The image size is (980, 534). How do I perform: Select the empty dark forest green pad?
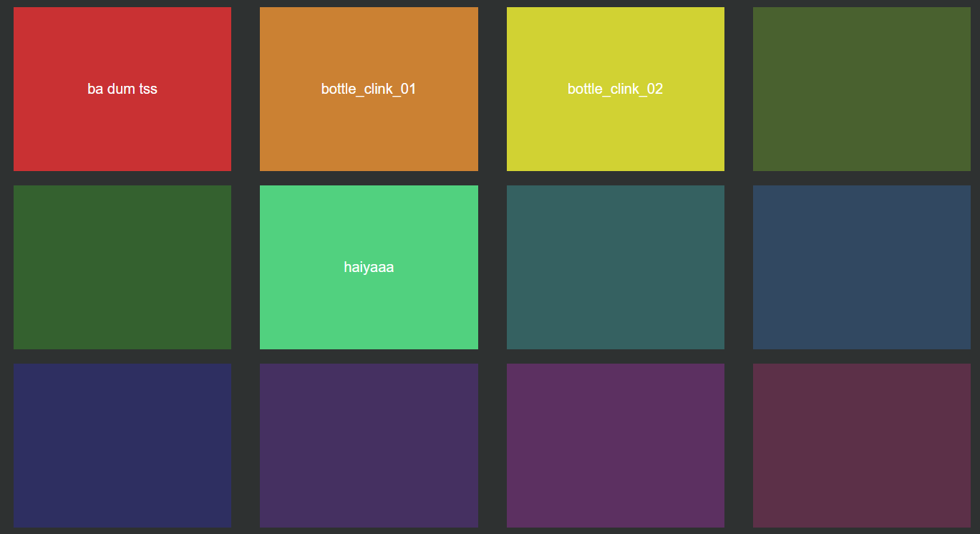pos(122,267)
